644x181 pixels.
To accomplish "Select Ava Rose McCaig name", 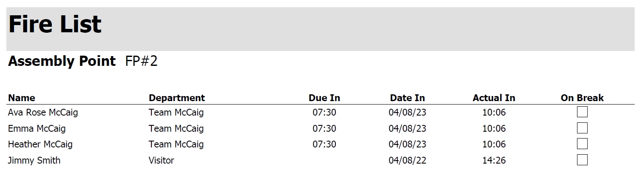I will click(43, 113).
